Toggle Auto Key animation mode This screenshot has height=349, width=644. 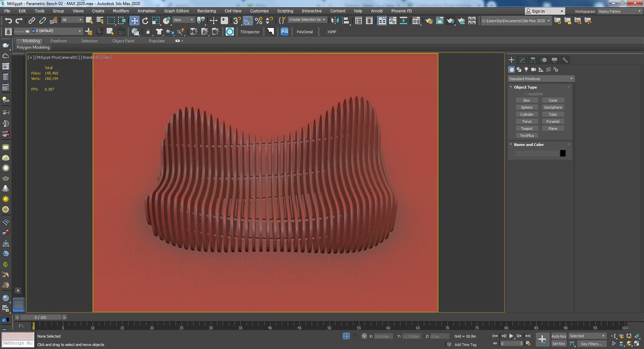[x=558, y=336]
